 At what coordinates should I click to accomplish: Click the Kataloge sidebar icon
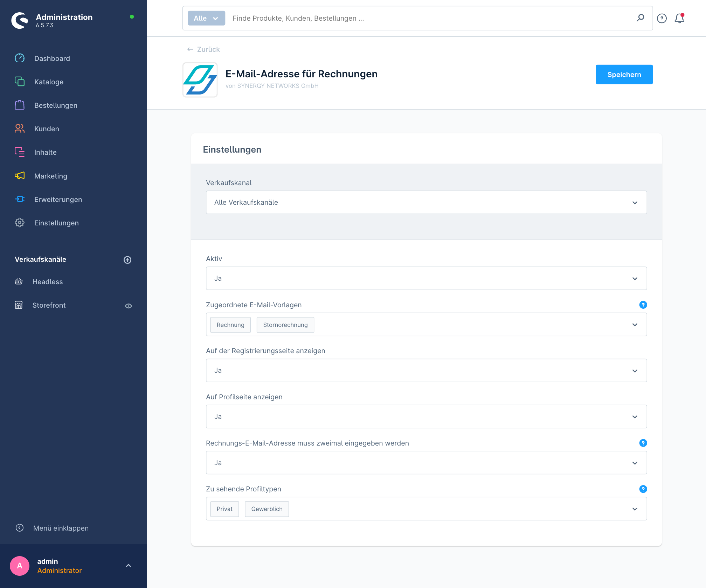(x=19, y=82)
